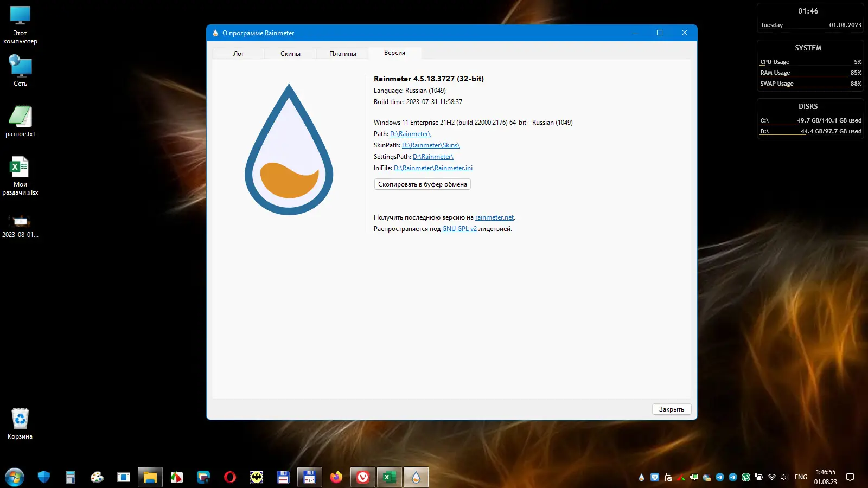The height and width of the screenshot is (488, 868).
Task: Open the GNU GPL v2 license link
Action: tap(459, 229)
